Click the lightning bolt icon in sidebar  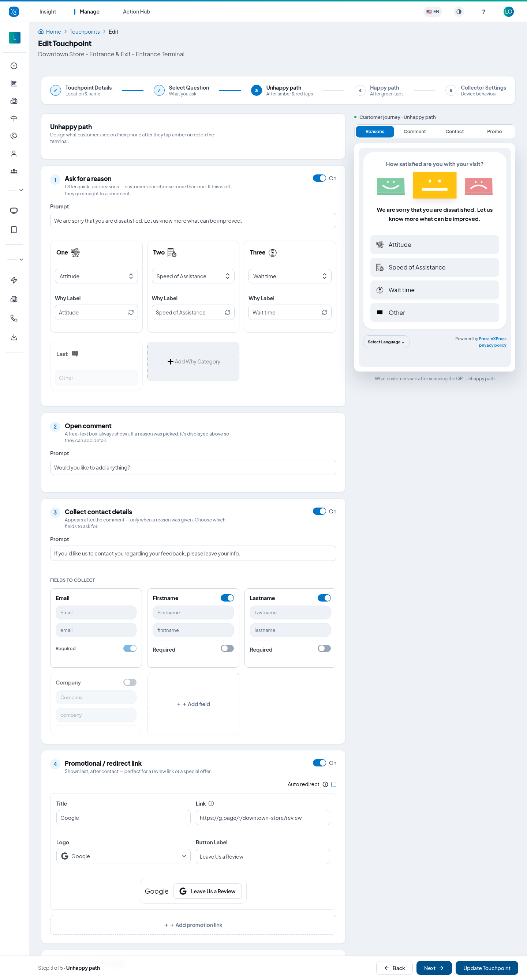click(14, 280)
